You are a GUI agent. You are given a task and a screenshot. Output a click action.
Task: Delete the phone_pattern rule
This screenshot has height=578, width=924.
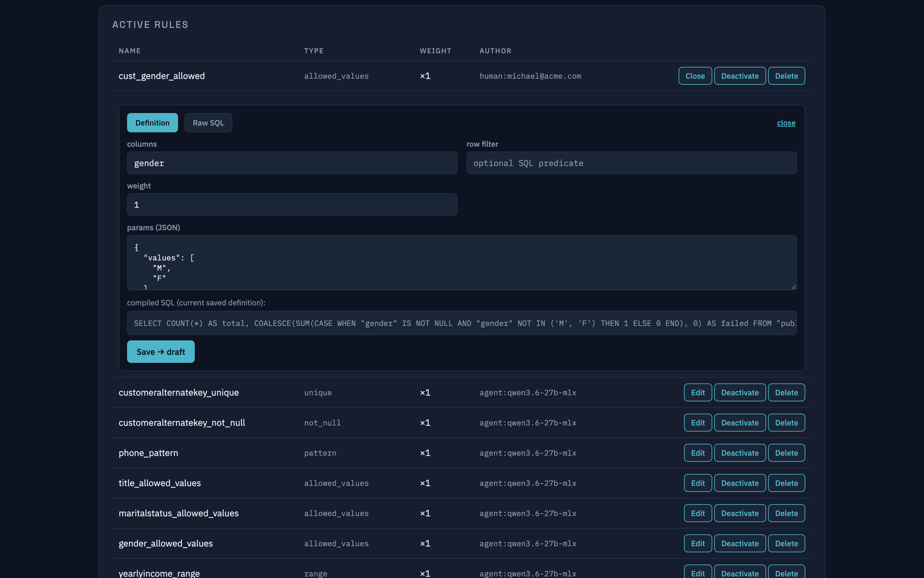pyautogui.click(x=787, y=453)
